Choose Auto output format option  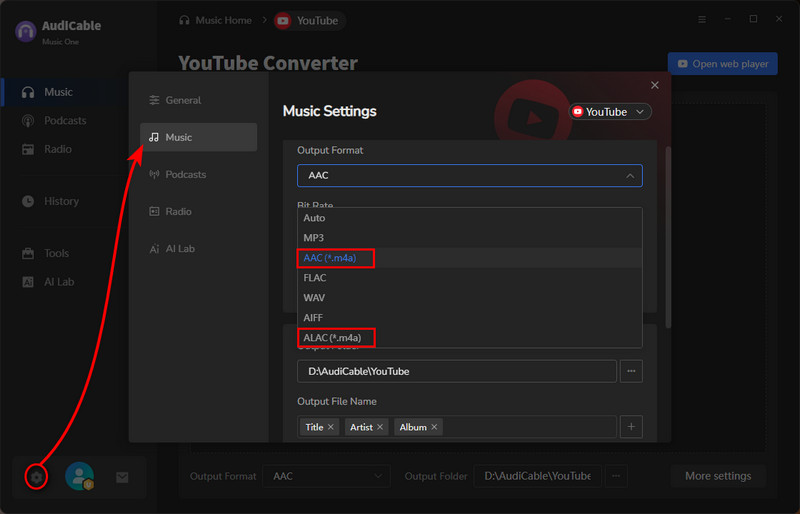click(x=469, y=218)
